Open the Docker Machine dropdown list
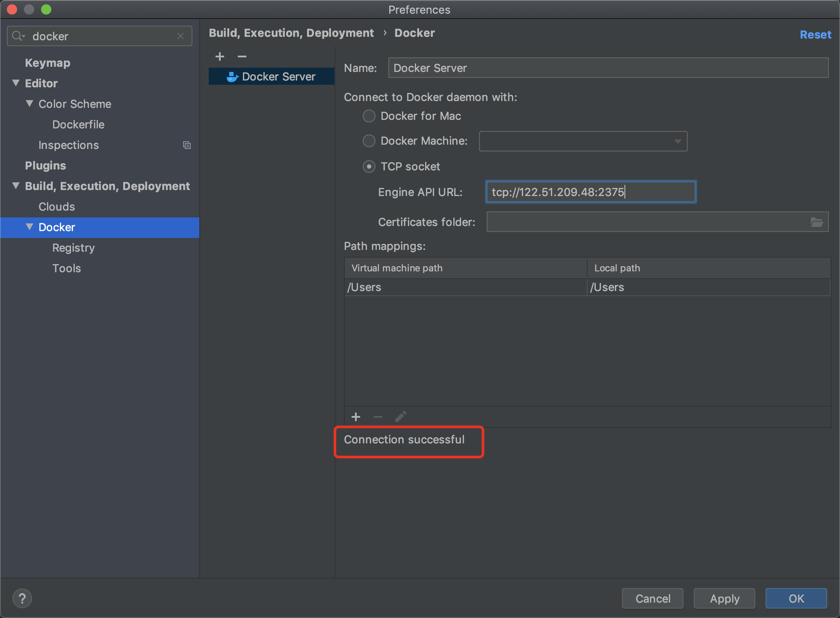The height and width of the screenshot is (618, 840). click(677, 141)
